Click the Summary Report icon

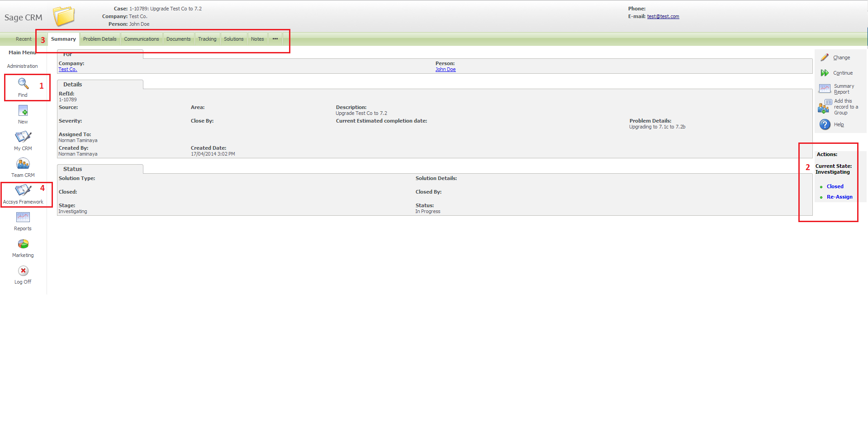click(x=825, y=88)
